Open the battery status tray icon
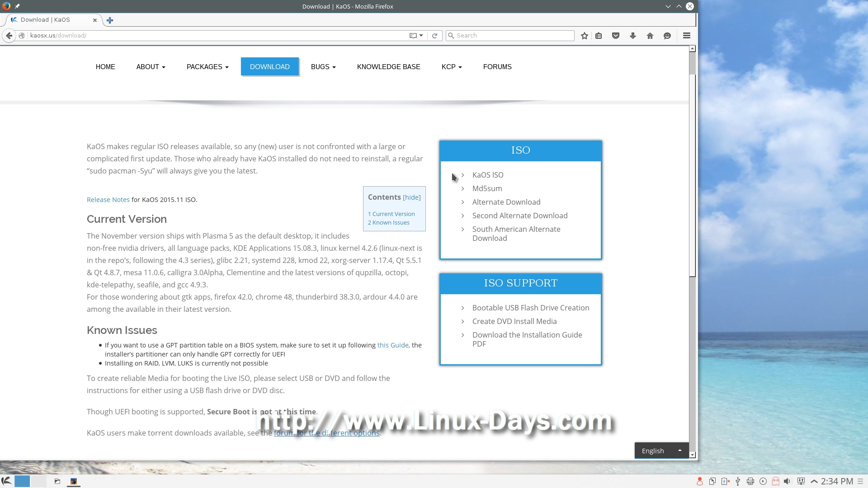Viewport: 868px width, 488px height. point(725,481)
